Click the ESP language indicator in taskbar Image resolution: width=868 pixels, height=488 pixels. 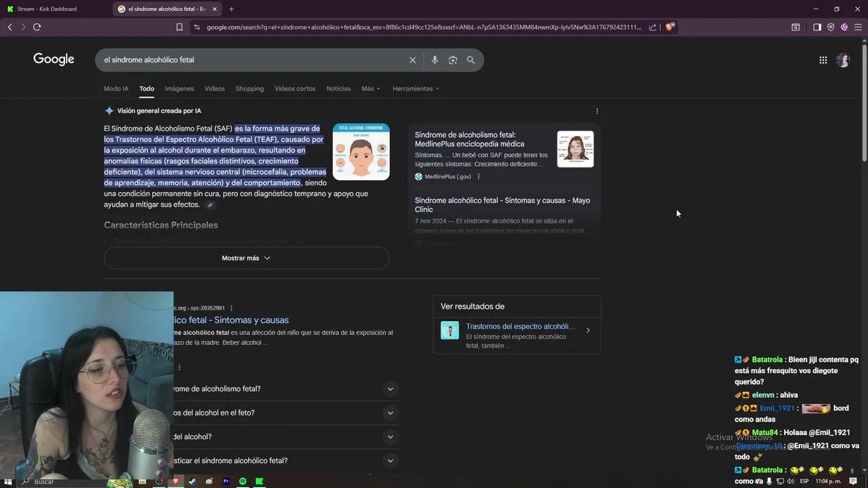(804, 481)
